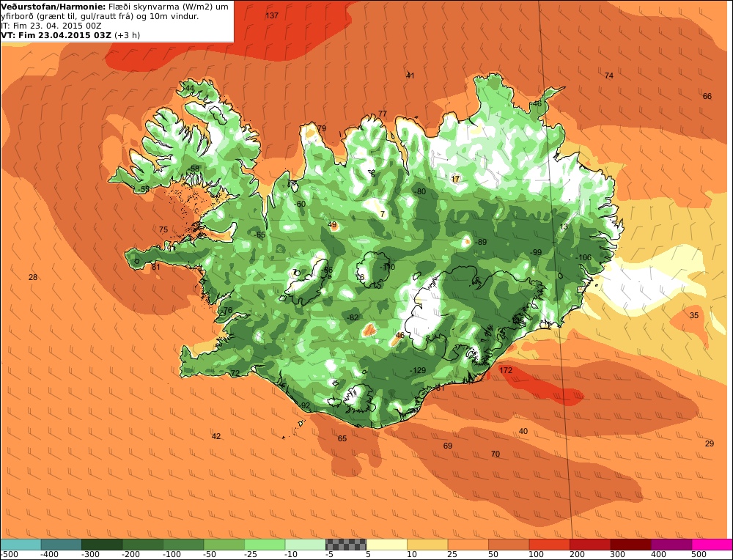Click the '69' flux value over the sea
The height and width of the screenshot is (560, 733).
point(448,446)
